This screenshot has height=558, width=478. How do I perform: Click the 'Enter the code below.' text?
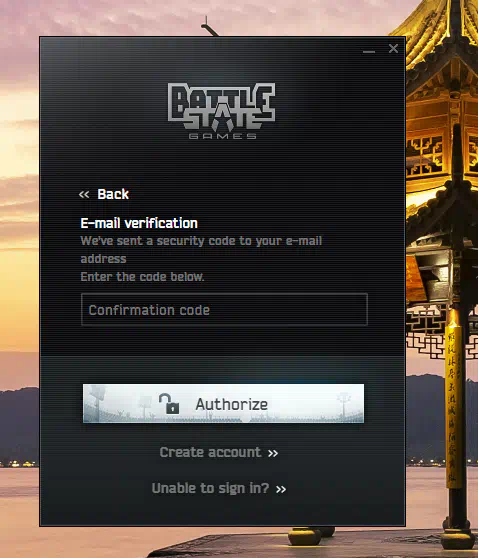(142, 277)
